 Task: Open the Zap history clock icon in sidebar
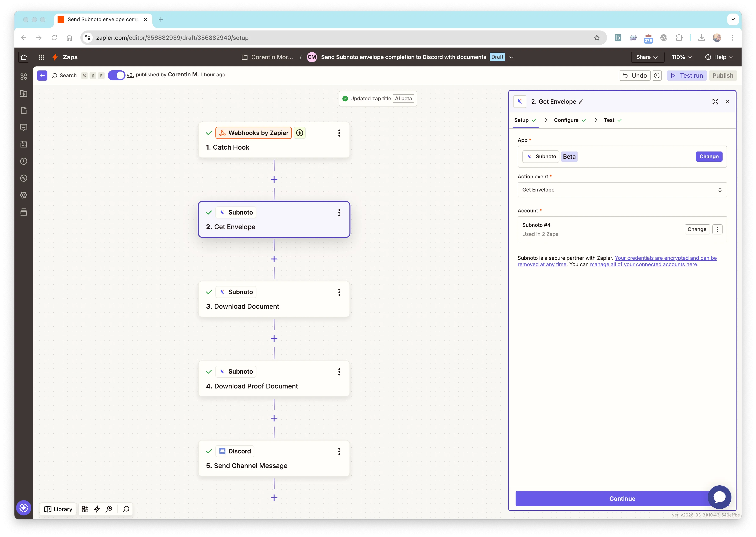point(24,161)
